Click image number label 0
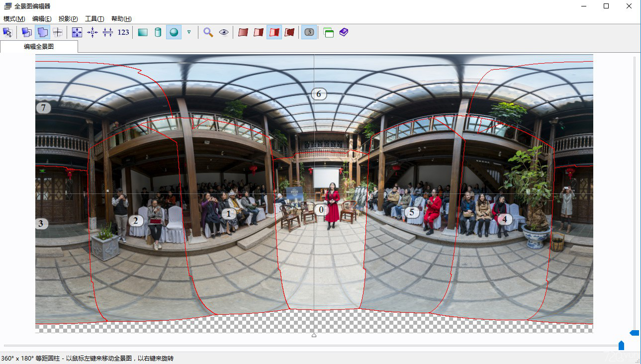 (x=321, y=210)
